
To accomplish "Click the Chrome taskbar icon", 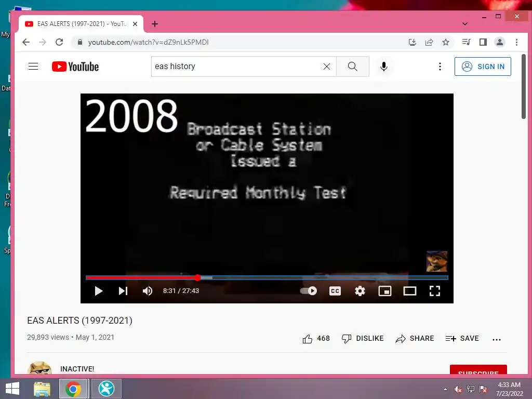I will pos(73,389).
